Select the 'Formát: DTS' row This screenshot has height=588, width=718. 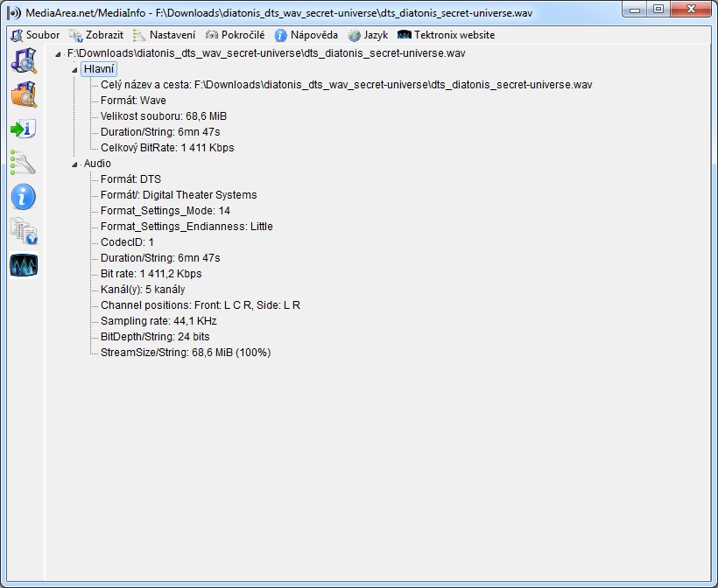click(130, 178)
